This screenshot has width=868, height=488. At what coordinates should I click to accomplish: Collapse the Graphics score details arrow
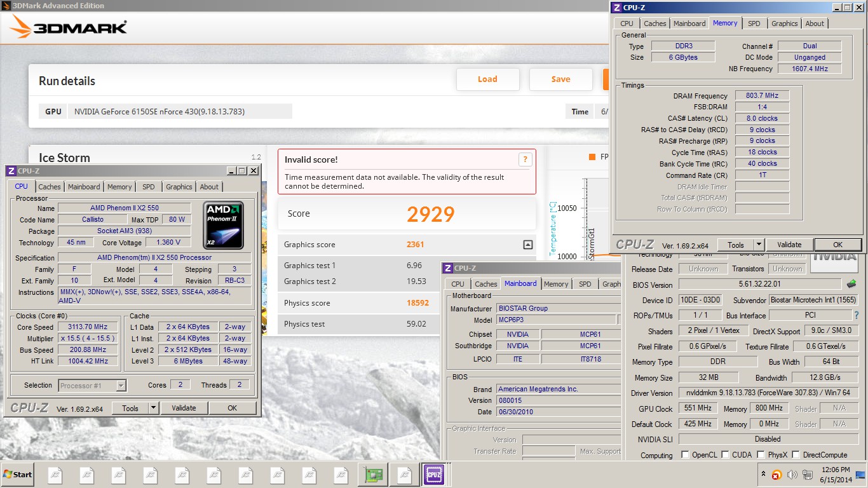[x=527, y=245]
